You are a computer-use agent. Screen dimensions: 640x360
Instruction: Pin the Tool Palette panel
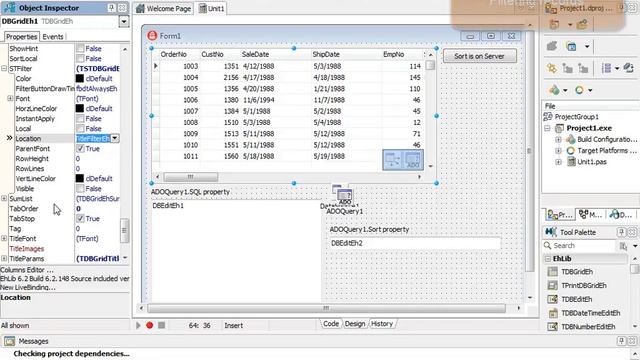621,232
